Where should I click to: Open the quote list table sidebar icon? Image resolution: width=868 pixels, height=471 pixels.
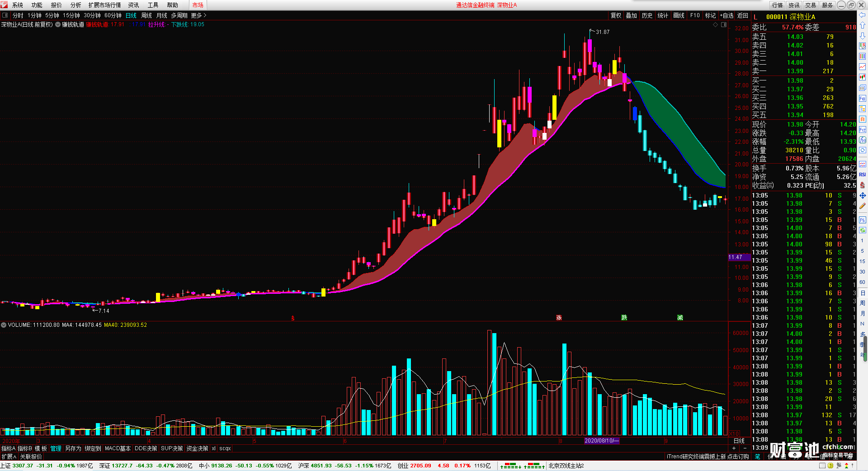pyautogui.click(x=862, y=57)
